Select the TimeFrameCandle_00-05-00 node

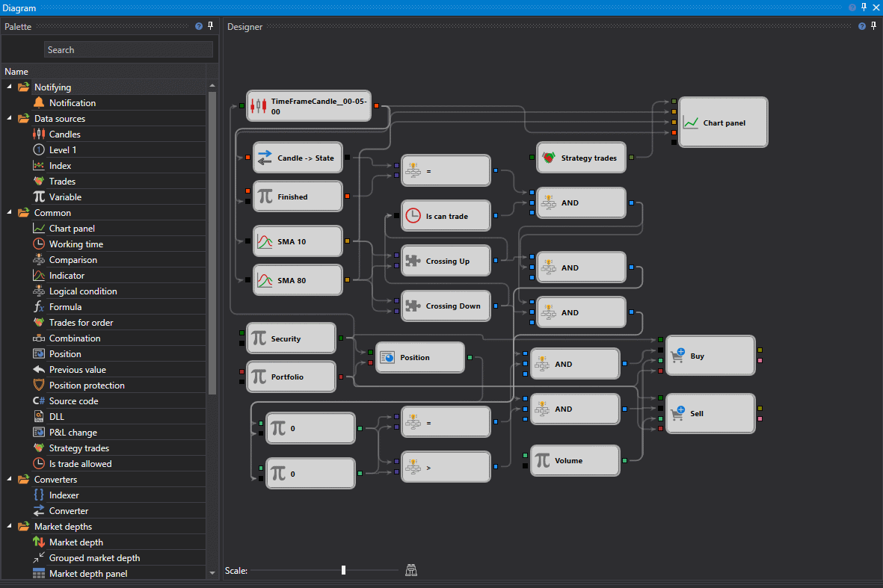310,106
